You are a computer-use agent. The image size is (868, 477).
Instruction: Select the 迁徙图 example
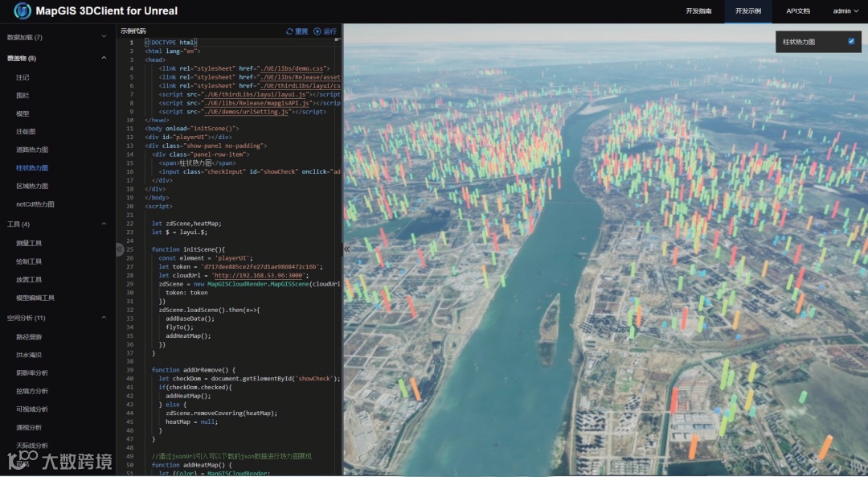26,131
